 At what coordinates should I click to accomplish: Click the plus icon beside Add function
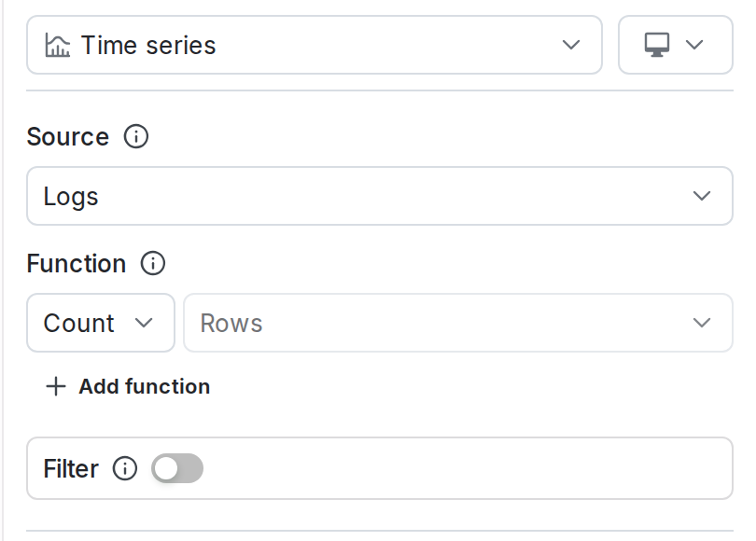[x=53, y=385]
